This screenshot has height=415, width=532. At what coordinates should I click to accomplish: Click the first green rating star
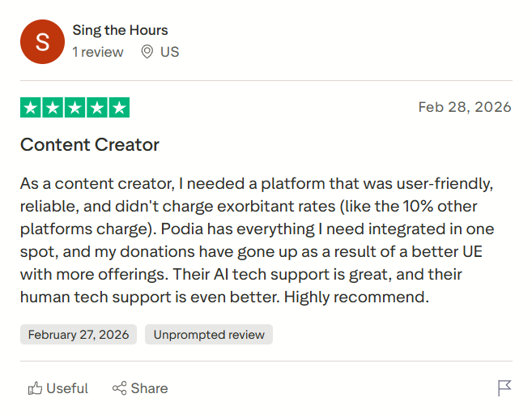[x=31, y=108]
